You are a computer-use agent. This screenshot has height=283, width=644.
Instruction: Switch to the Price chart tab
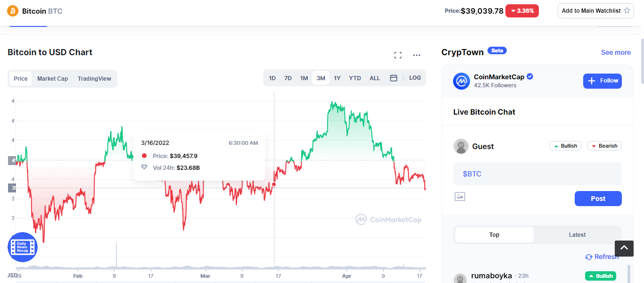pyautogui.click(x=20, y=79)
